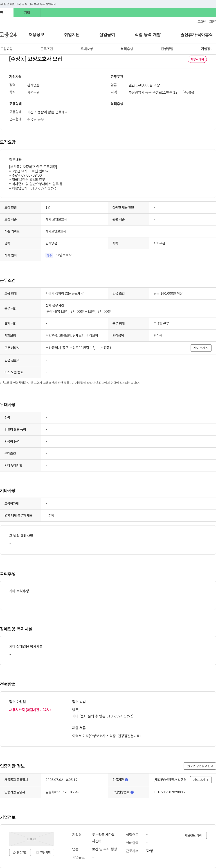Click the company LOGO placeholder image
Image resolution: width=216 pixels, height=868 pixels.
tap(32, 839)
